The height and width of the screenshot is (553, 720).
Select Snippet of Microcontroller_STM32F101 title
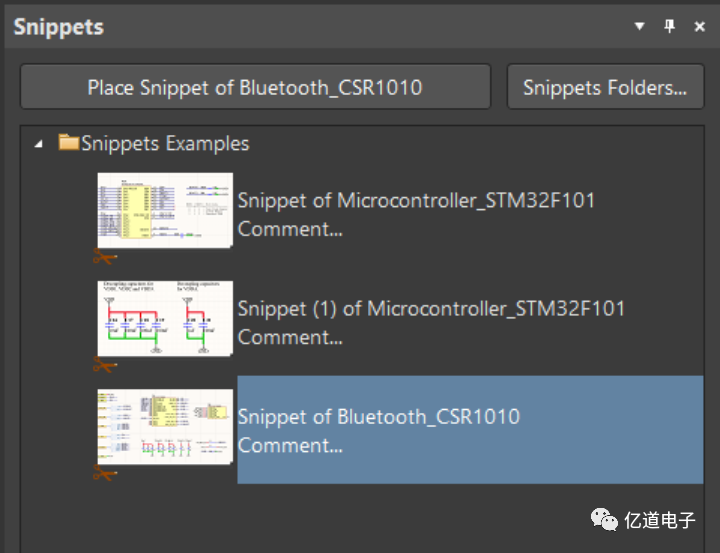416,200
